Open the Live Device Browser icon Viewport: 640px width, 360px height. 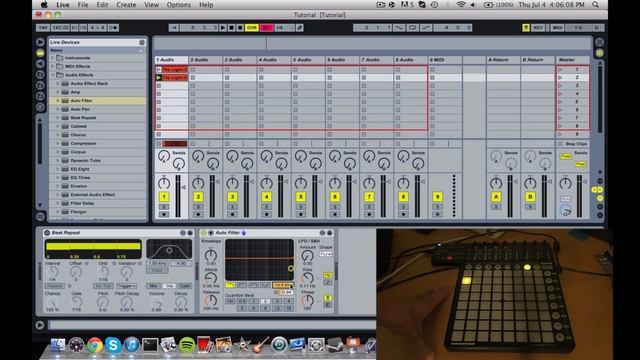pos(40,53)
